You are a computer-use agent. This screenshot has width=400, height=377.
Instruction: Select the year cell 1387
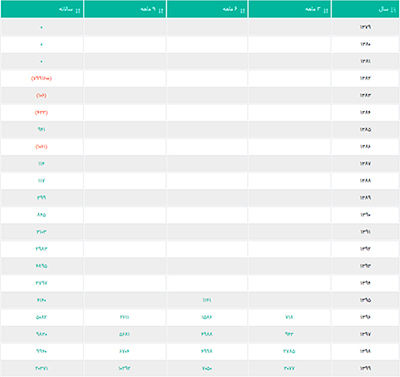click(x=365, y=164)
